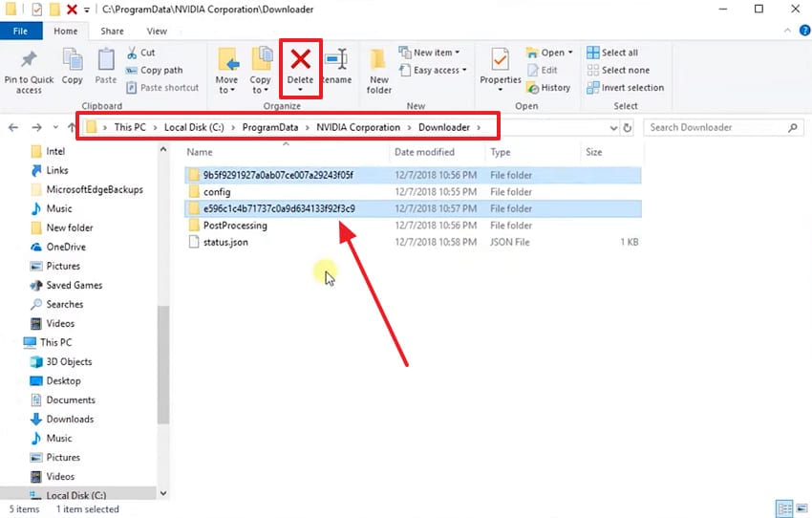Go up one folder level
812x518 pixels.
72,127
